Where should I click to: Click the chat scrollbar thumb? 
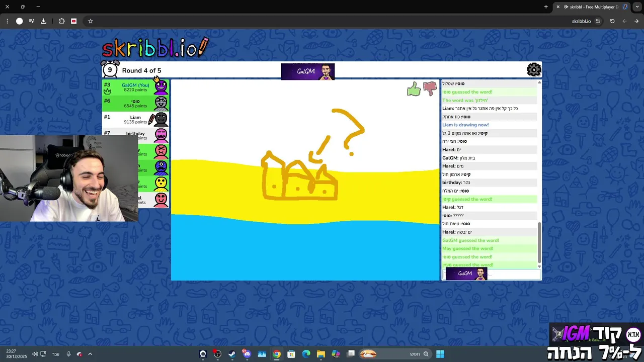pos(539,242)
